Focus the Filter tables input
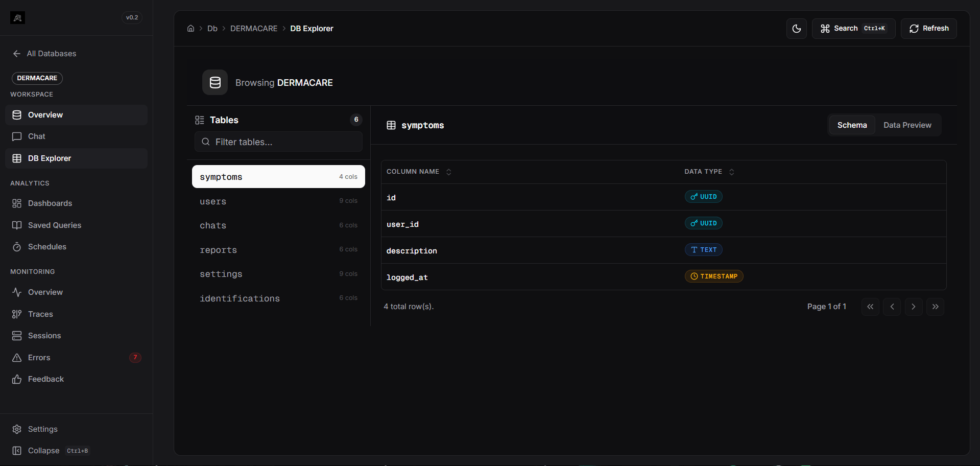 pos(278,142)
